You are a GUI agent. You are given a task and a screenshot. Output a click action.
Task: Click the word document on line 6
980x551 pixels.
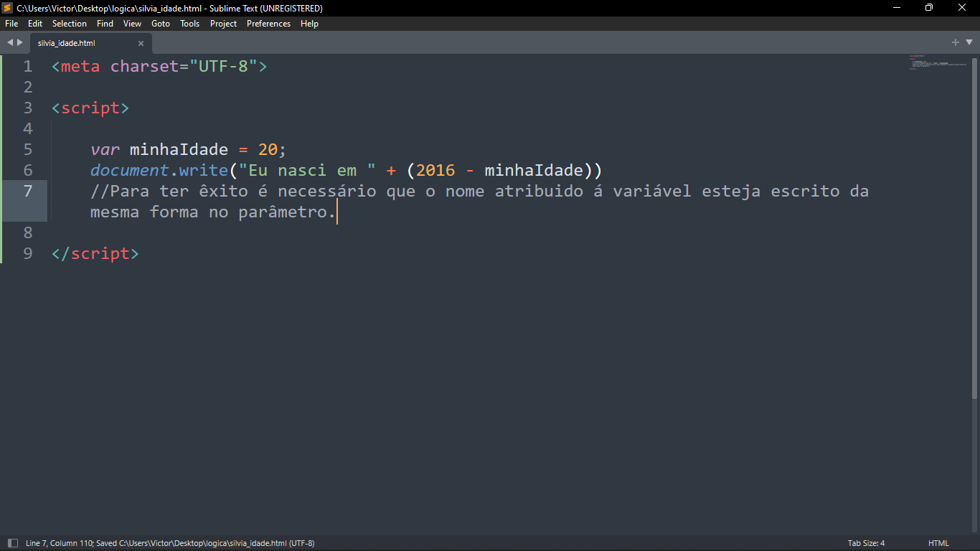[130, 171]
